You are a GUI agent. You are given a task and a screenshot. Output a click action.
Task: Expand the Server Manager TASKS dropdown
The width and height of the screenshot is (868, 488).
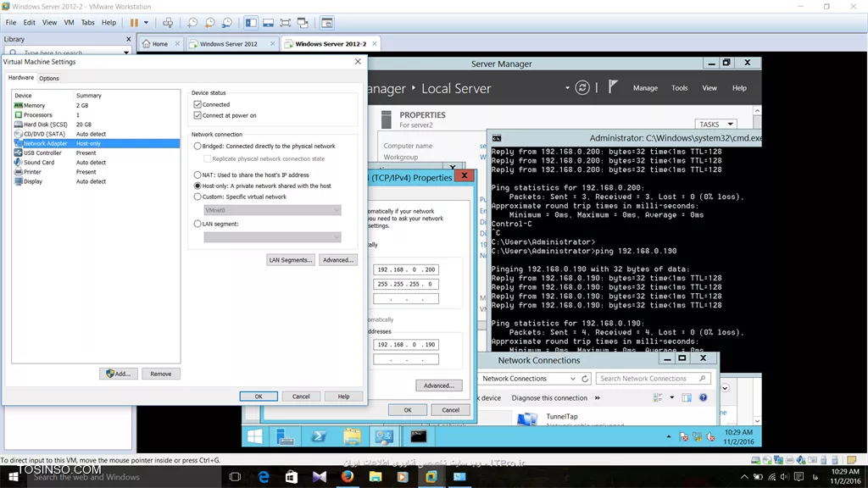[715, 124]
